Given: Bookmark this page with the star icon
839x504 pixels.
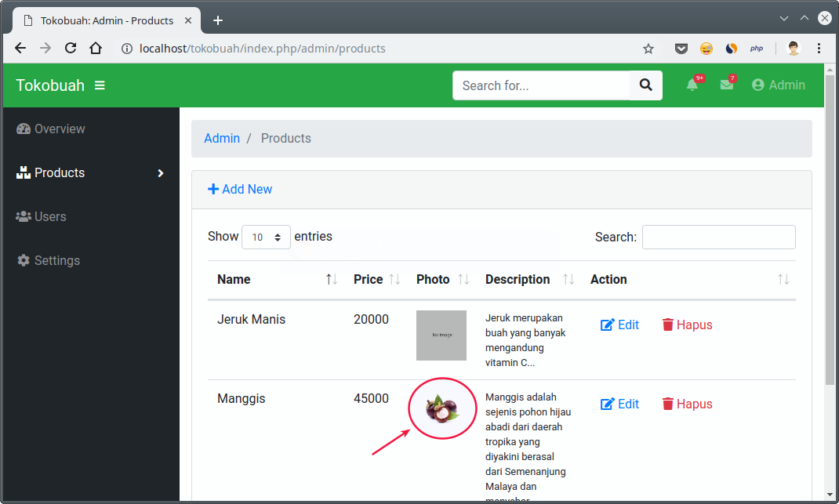Looking at the screenshot, I should 648,49.
